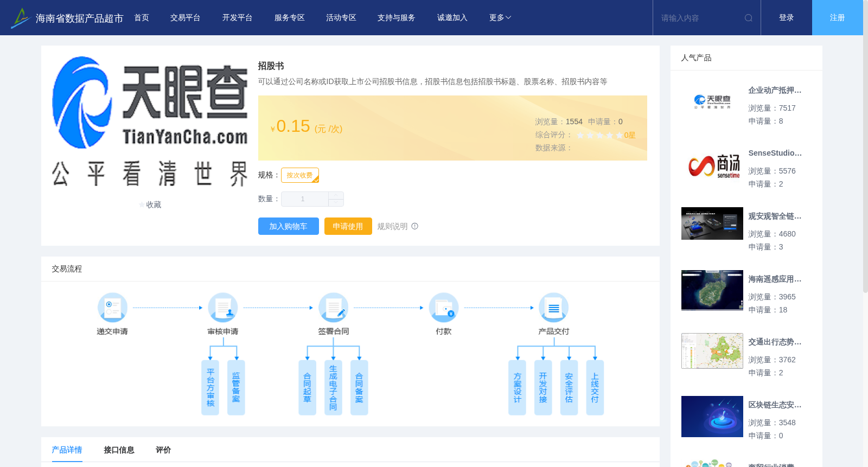Open 服务专区 in the navigation bar
The height and width of the screenshot is (467, 868).
tap(290, 18)
